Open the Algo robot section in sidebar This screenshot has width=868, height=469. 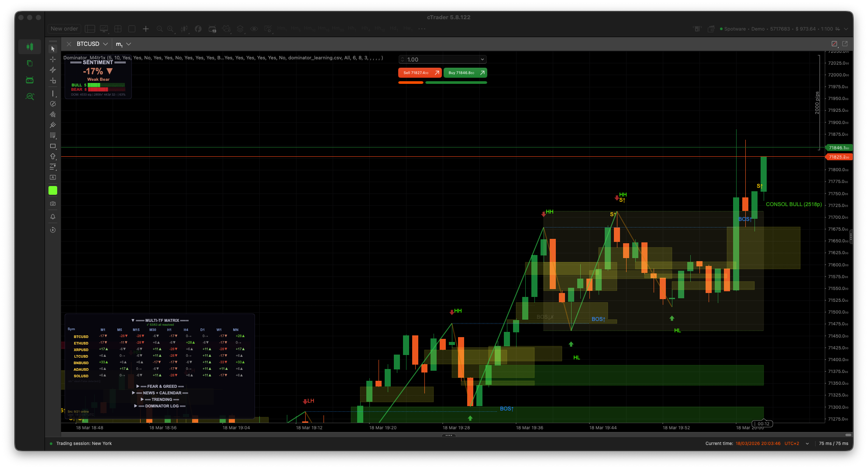[30, 80]
